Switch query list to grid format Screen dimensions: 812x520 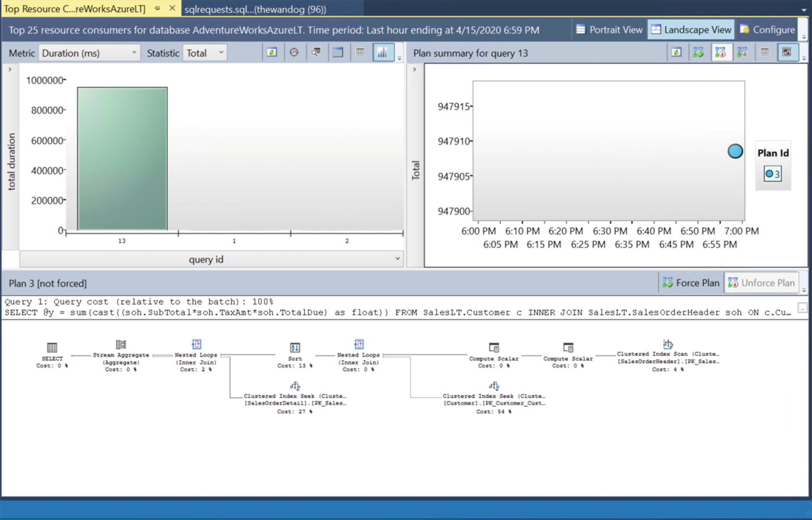(x=360, y=53)
